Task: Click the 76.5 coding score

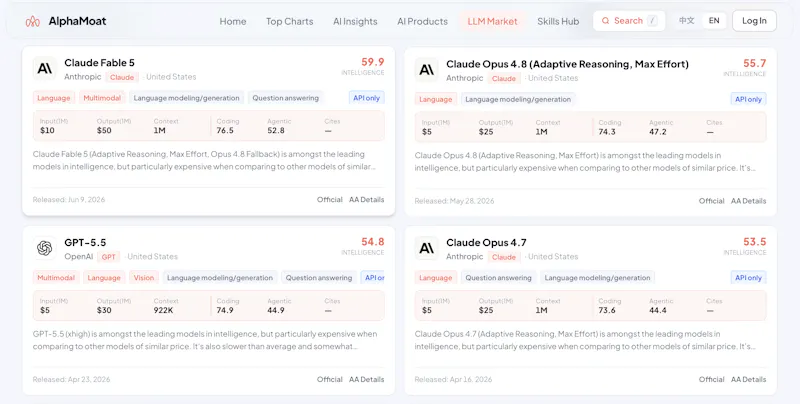Action: [225, 131]
